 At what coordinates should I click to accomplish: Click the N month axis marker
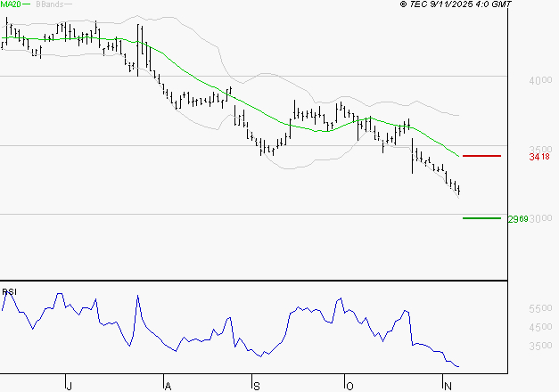tap(448, 386)
